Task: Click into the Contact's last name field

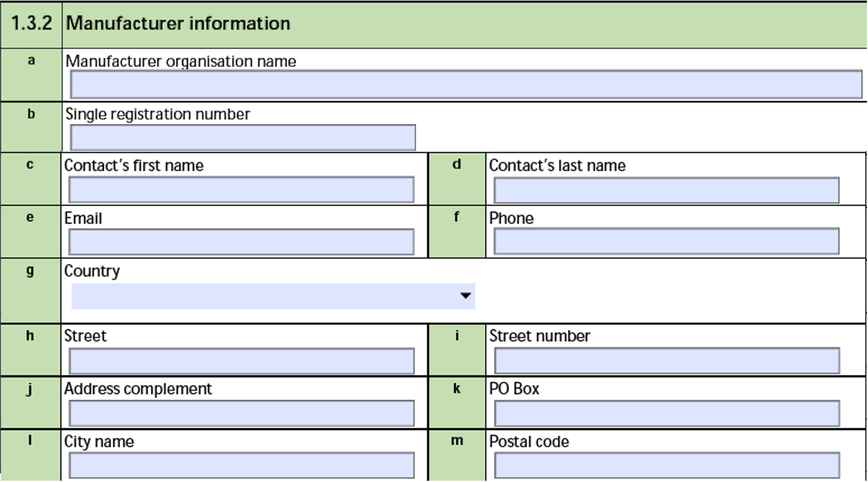Action: click(667, 190)
